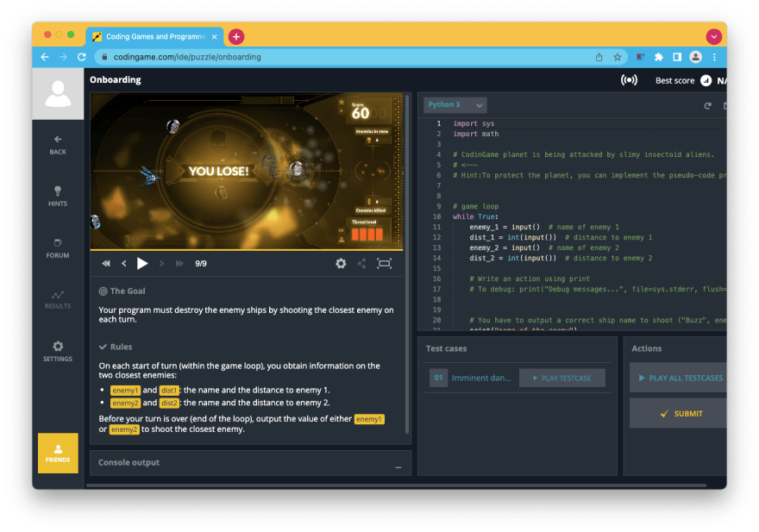Screen dimensions: 759x532
Task: Click the user avatar placeholder
Action: [x=58, y=94]
